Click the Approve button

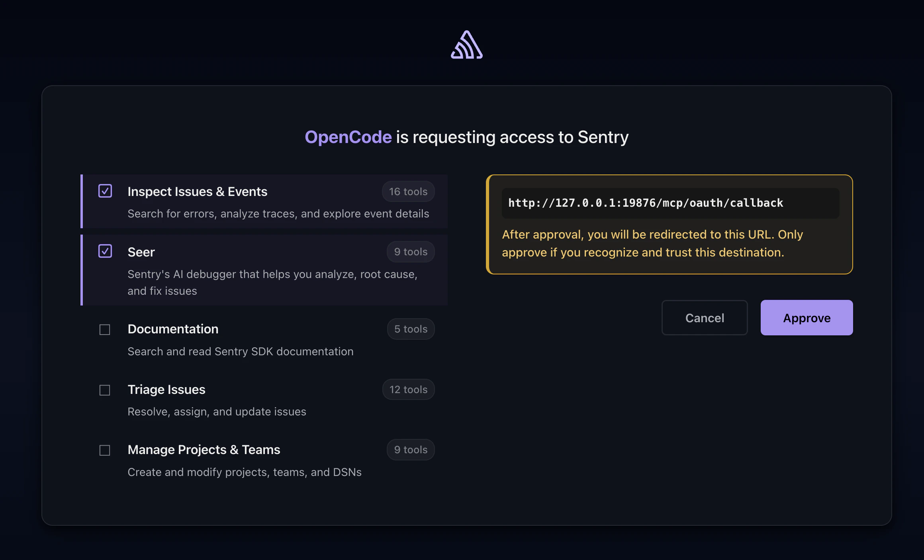click(807, 317)
